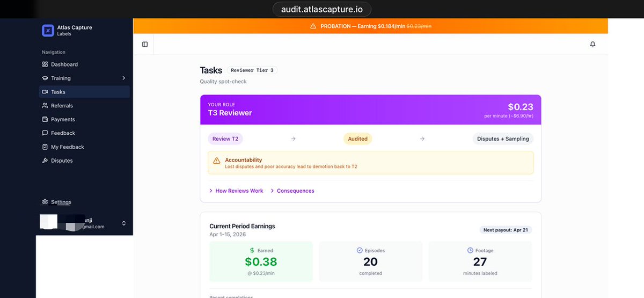The height and width of the screenshot is (298, 644).
Task: Go to My Feedback page
Action: click(x=67, y=147)
